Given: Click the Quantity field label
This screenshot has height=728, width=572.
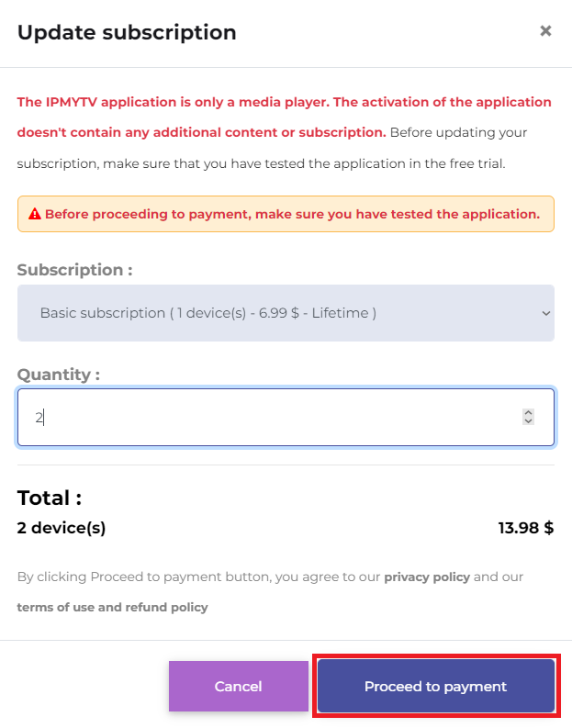Looking at the screenshot, I should 59,375.
